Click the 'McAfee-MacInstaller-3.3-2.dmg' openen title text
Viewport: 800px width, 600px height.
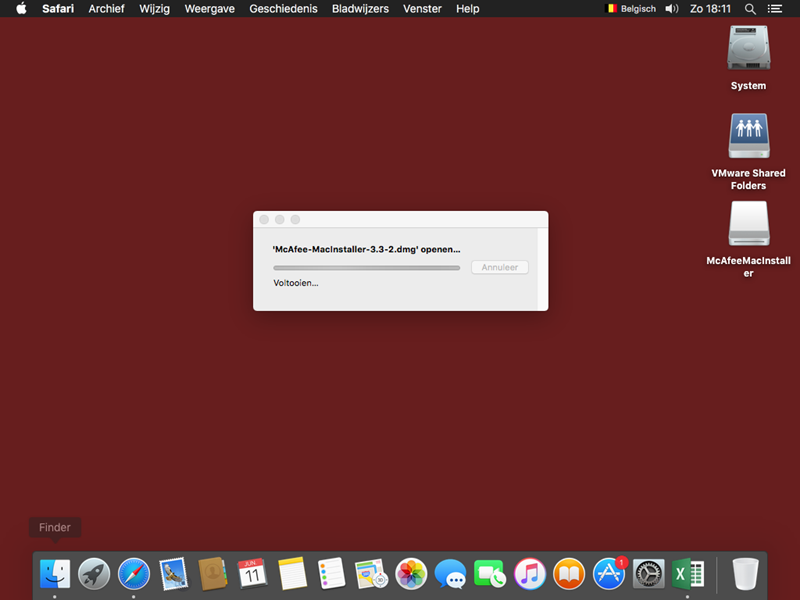click(366, 249)
